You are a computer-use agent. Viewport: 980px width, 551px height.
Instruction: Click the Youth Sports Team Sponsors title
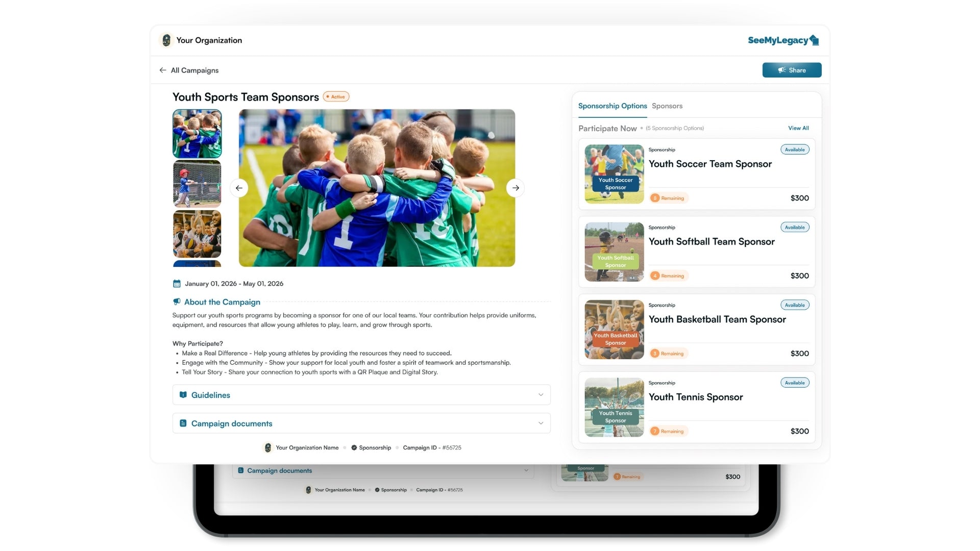pos(246,97)
